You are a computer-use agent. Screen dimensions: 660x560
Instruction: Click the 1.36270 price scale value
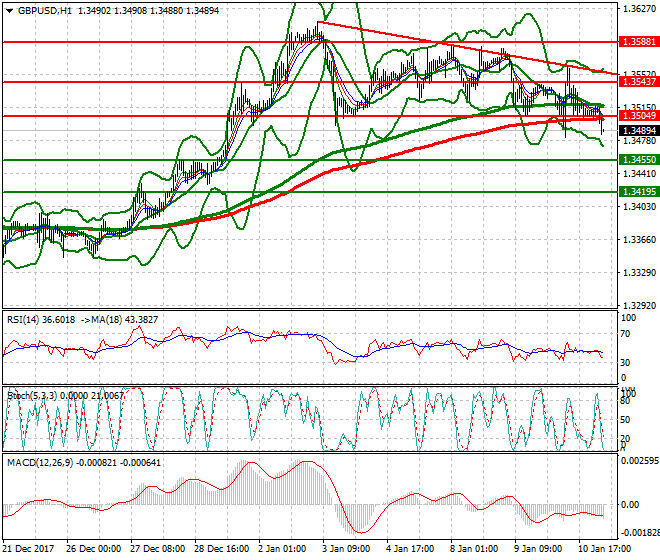[639, 8]
